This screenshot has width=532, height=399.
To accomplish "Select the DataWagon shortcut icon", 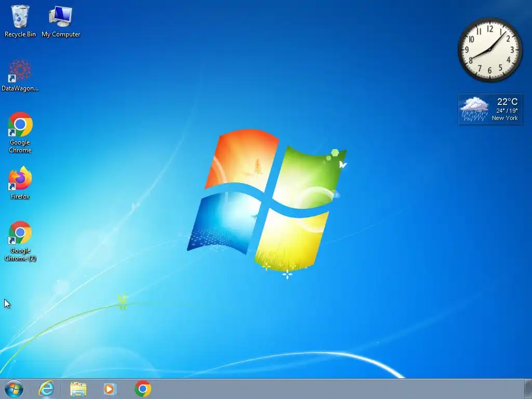I will (x=20, y=75).
